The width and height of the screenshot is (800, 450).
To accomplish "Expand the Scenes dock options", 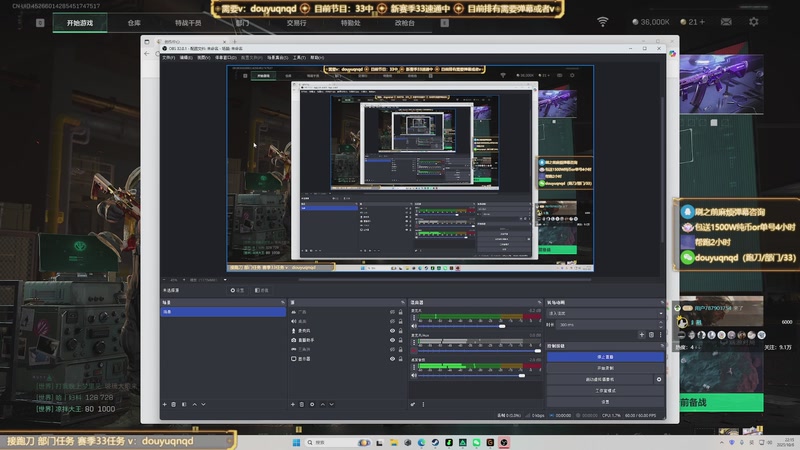I will pos(282,302).
